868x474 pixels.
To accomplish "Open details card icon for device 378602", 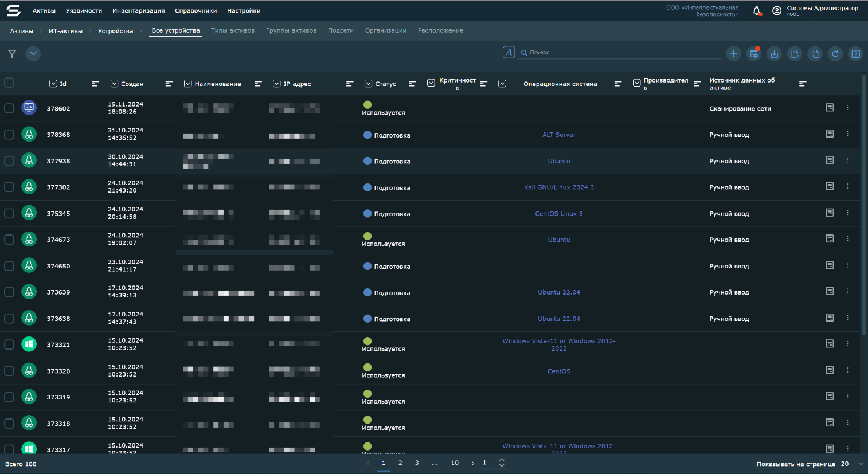I will coord(829,108).
